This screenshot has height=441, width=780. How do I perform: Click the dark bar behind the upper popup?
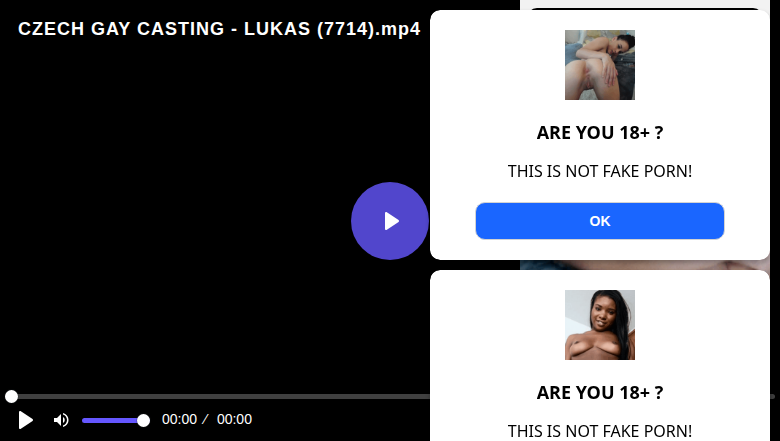coord(645,8)
